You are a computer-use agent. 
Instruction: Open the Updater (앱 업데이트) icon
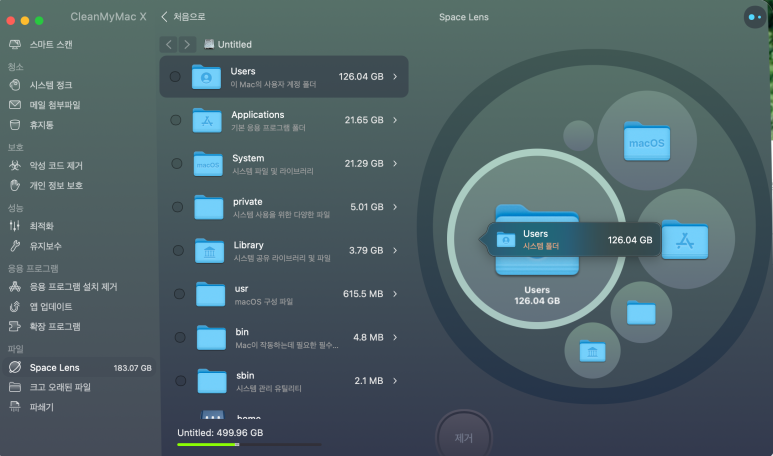pyautogui.click(x=15, y=306)
